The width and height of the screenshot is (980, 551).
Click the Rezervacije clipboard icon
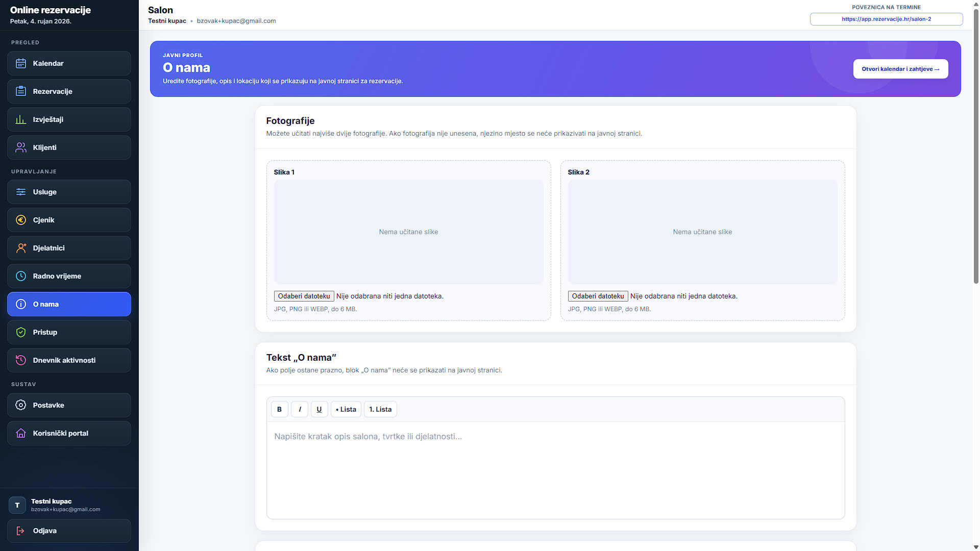pyautogui.click(x=21, y=91)
